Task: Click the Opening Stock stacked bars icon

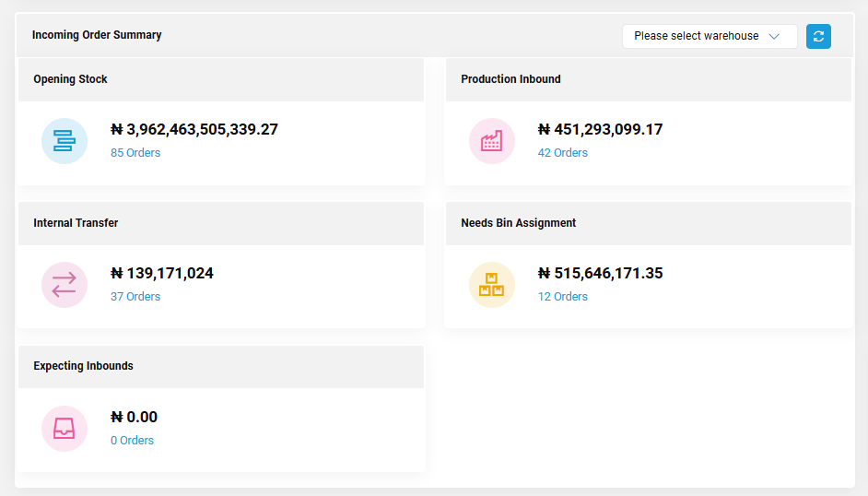Action: pyautogui.click(x=65, y=141)
